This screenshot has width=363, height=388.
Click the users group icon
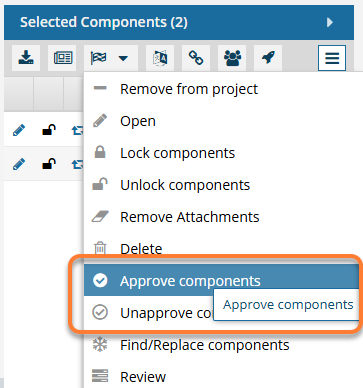tap(232, 58)
